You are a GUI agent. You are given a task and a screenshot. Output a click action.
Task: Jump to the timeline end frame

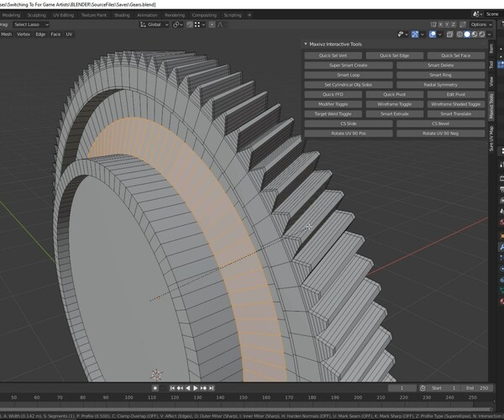pyautogui.click(x=211, y=388)
